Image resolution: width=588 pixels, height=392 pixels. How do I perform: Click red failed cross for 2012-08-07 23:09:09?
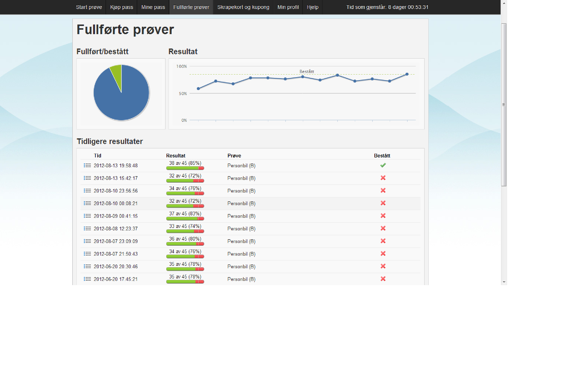383,241
